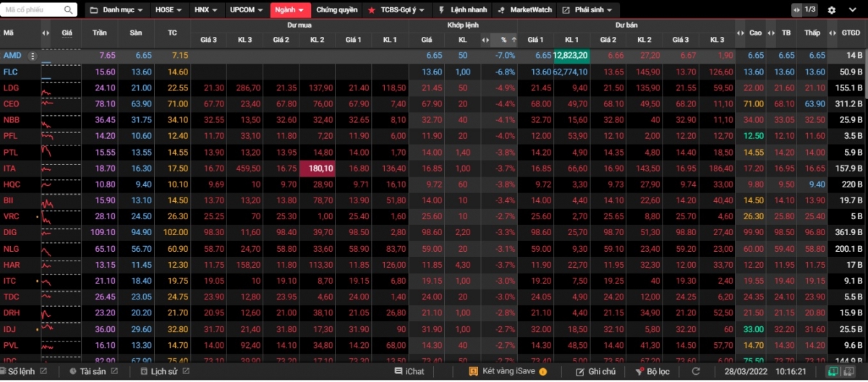Click the search magnifier icon
Screen dimensions: 868x382
[x=69, y=10]
